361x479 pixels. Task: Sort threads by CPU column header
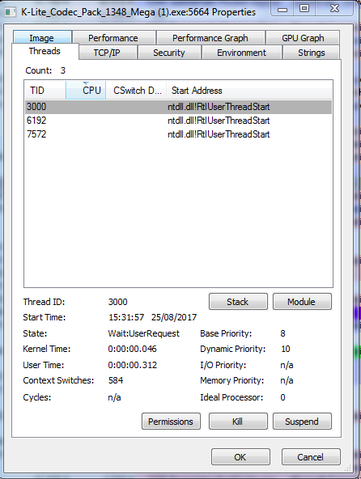86,90
